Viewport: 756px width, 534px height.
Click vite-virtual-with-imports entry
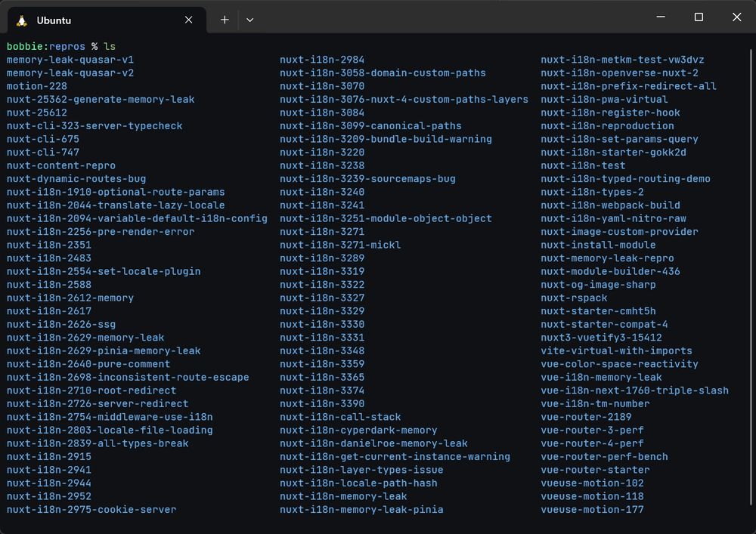616,351
